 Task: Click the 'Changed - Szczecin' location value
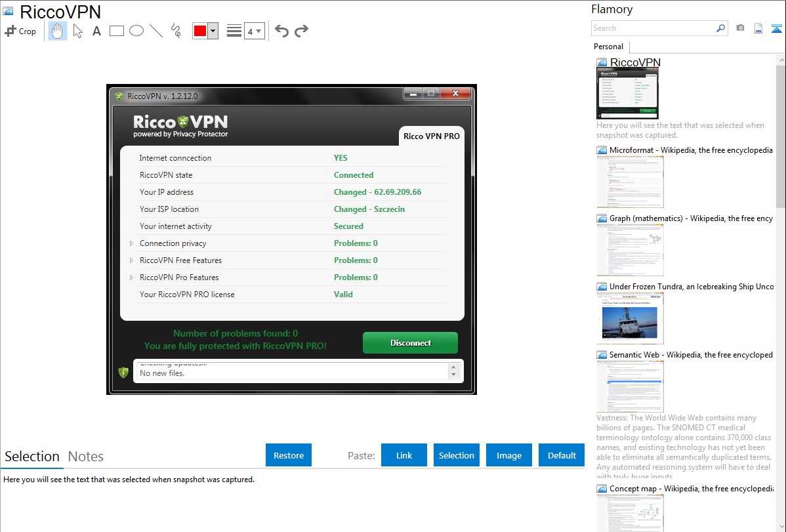pos(369,209)
